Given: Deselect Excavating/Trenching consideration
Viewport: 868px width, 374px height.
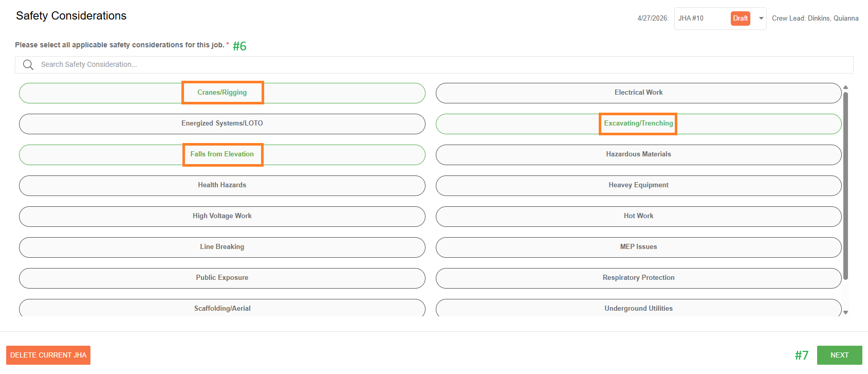Looking at the screenshot, I should (x=638, y=124).
